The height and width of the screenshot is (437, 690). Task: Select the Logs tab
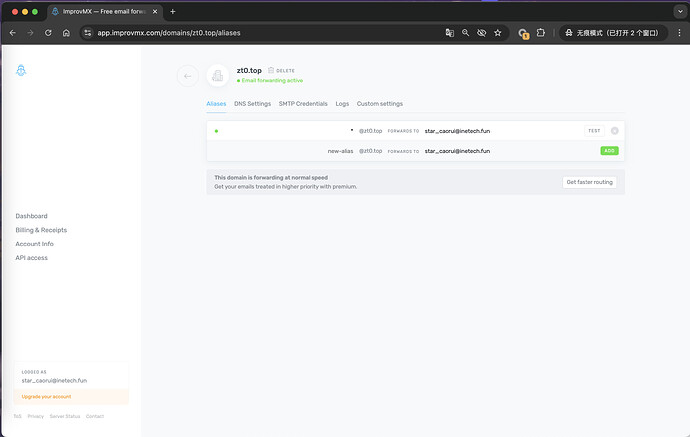click(x=342, y=104)
